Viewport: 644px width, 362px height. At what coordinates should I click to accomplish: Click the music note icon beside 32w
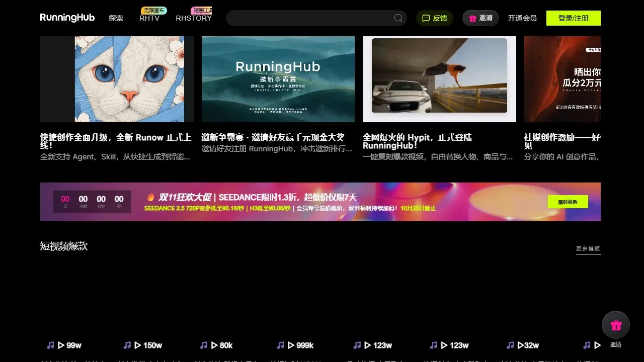click(510, 345)
